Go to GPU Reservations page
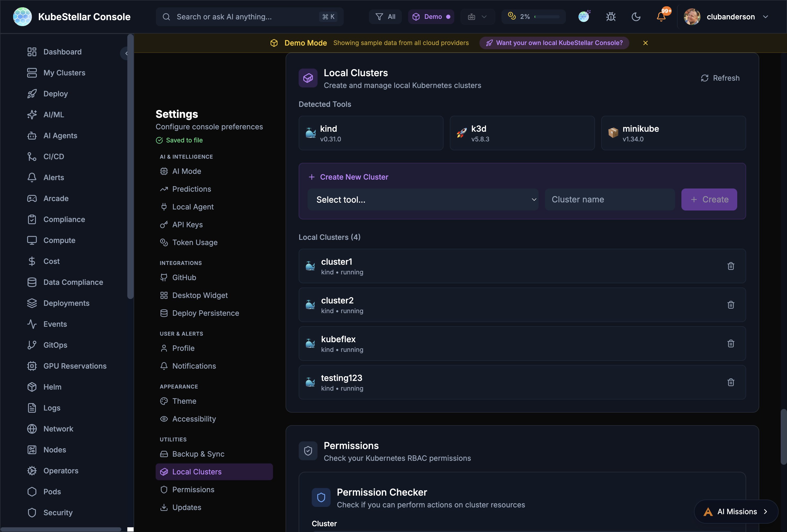 click(74, 366)
